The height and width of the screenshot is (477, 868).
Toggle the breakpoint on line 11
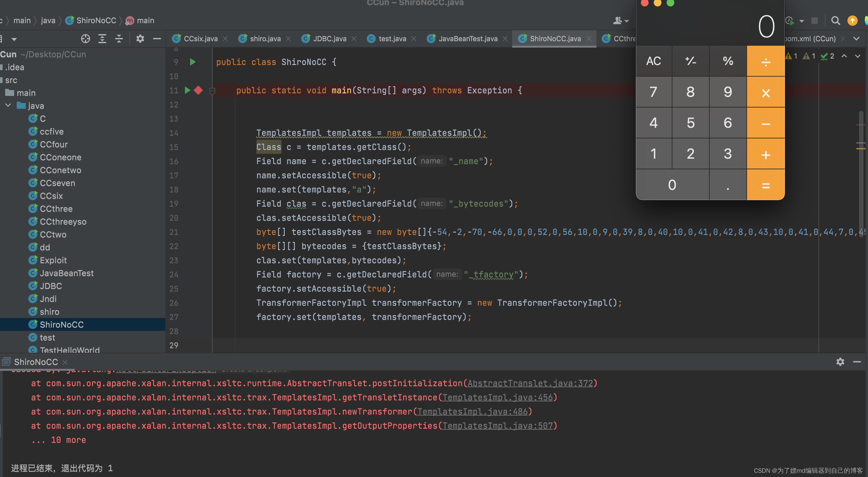pos(199,90)
